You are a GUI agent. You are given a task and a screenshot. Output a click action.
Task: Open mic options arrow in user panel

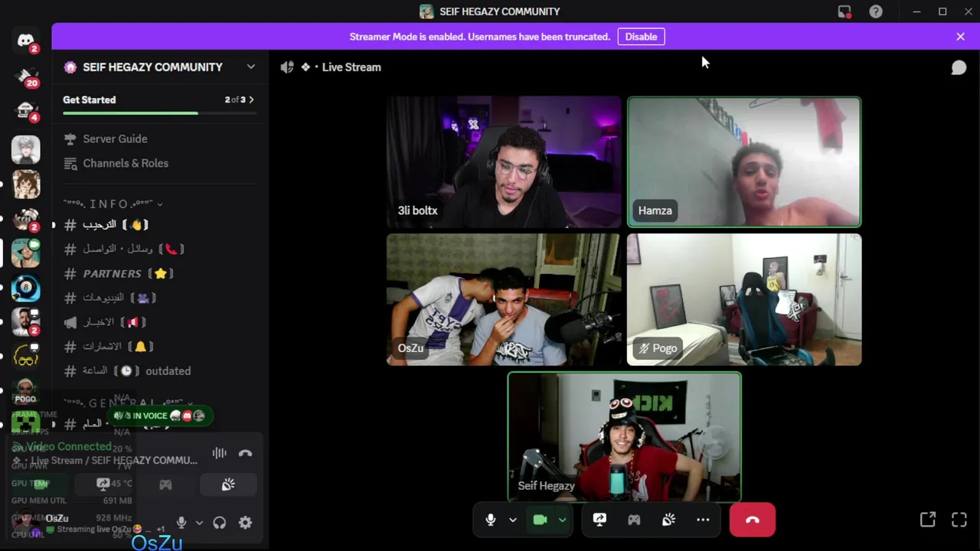[x=199, y=523]
